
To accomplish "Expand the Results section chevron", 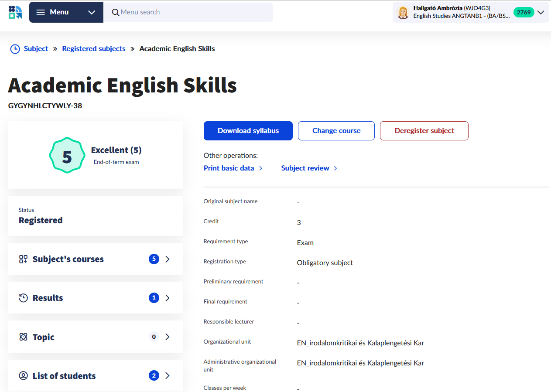I will (x=168, y=298).
